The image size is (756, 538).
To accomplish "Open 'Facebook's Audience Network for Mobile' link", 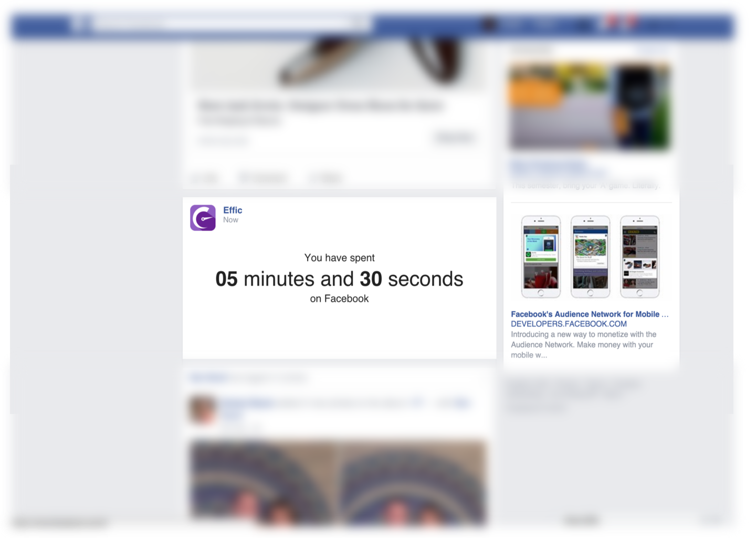I will pos(590,314).
